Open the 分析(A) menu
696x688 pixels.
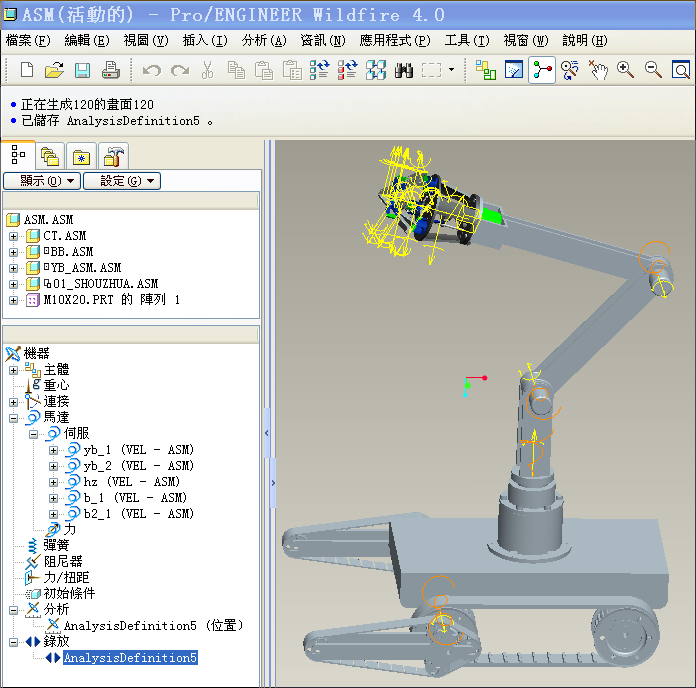[x=263, y=41]
